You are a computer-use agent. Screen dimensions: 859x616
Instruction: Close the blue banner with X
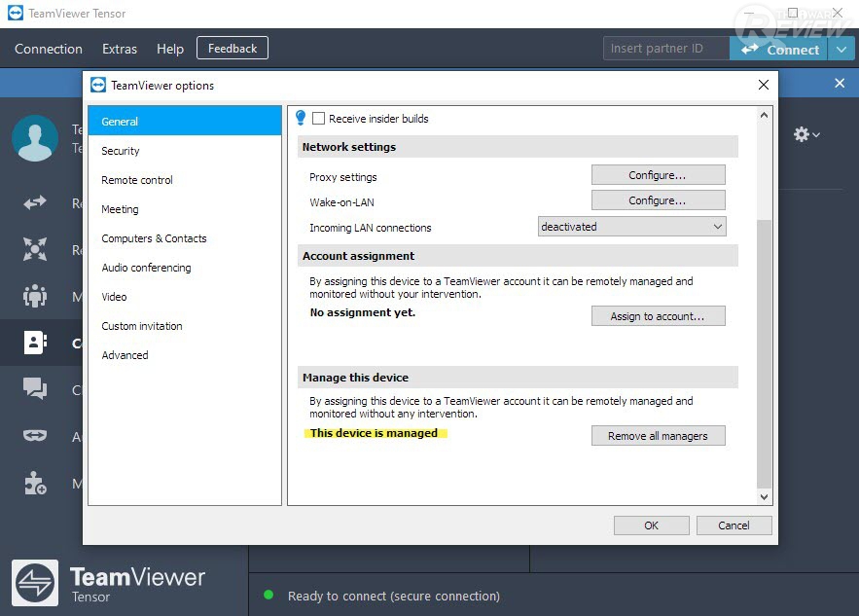(840, 84)
